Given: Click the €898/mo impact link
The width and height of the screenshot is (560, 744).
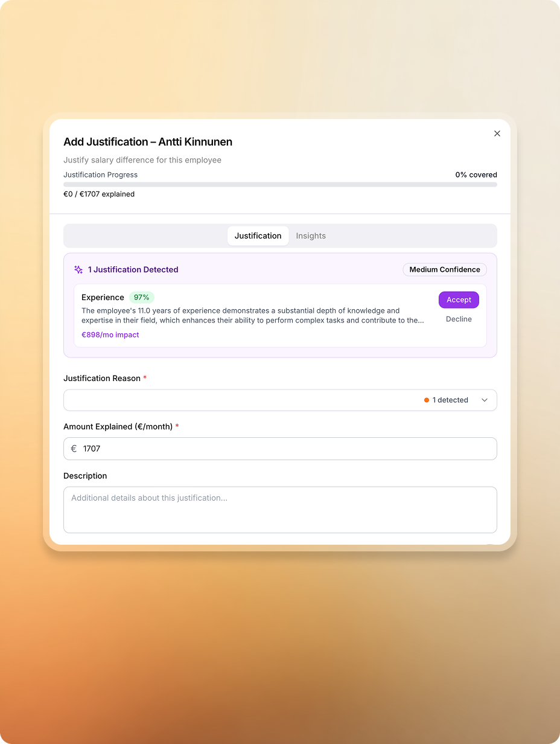Looking at the screenshot, I should pyautogui.click(x=110, y=335).
